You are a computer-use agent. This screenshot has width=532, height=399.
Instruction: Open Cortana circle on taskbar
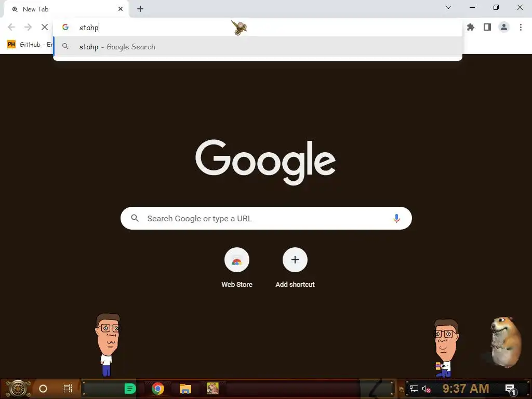[x=43, y=389]
